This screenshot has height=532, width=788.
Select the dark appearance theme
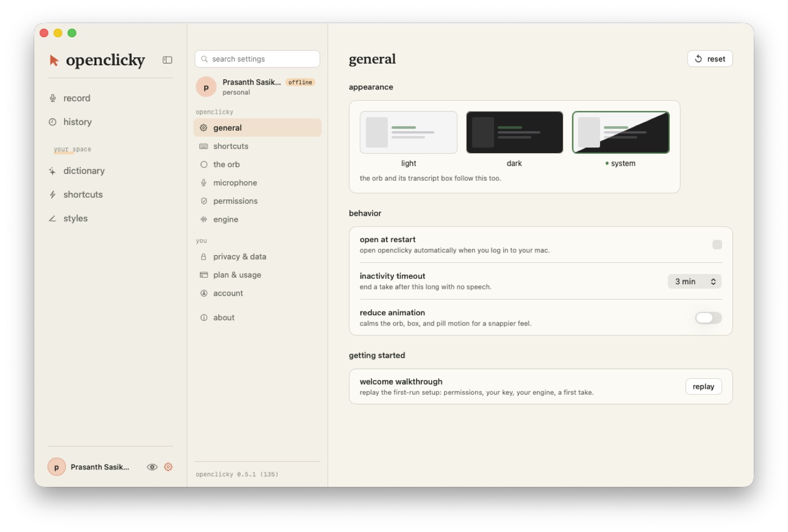514,132
